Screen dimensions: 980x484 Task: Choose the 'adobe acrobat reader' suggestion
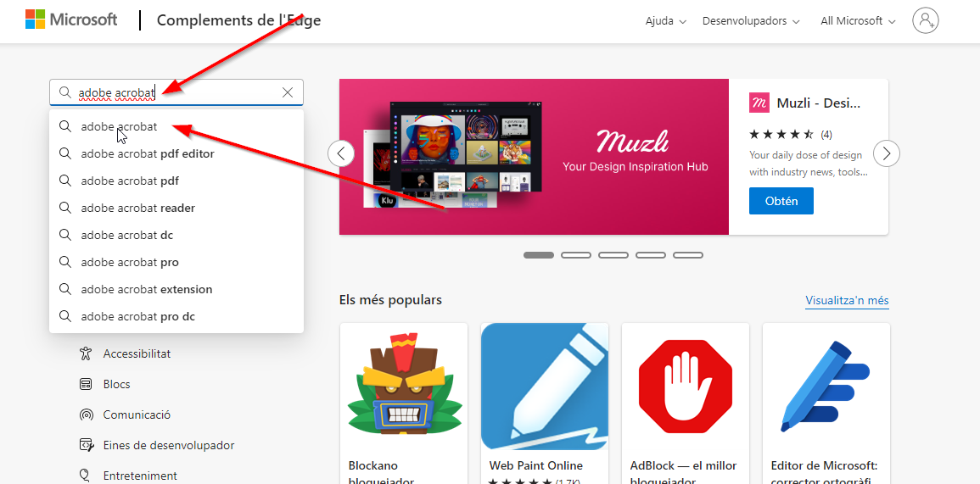138,208
